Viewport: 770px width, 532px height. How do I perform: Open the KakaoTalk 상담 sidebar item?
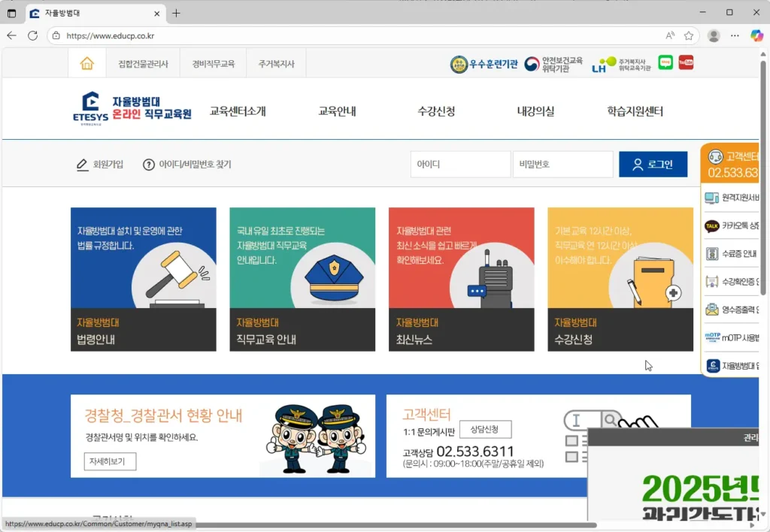(733, 226)
